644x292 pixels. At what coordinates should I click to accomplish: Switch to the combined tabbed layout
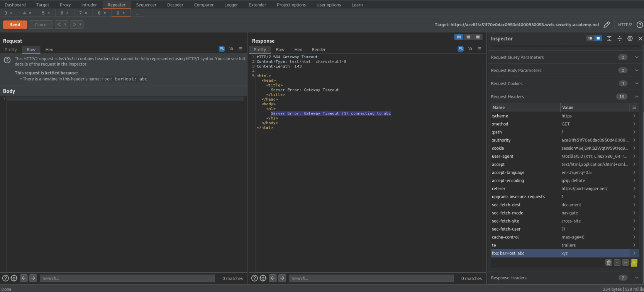point(478,37)
